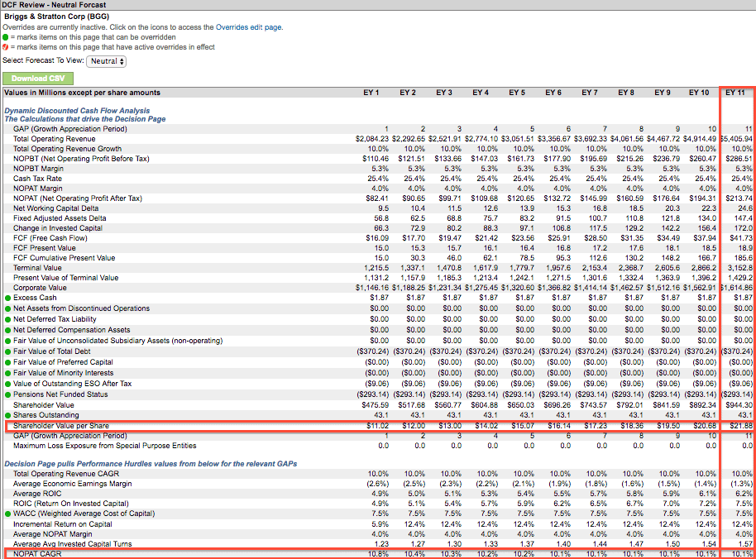The height and width of the screenshot is (559, 756).
Task: Click the 66.3 change in invested capital cell
Action: point(381,228)
